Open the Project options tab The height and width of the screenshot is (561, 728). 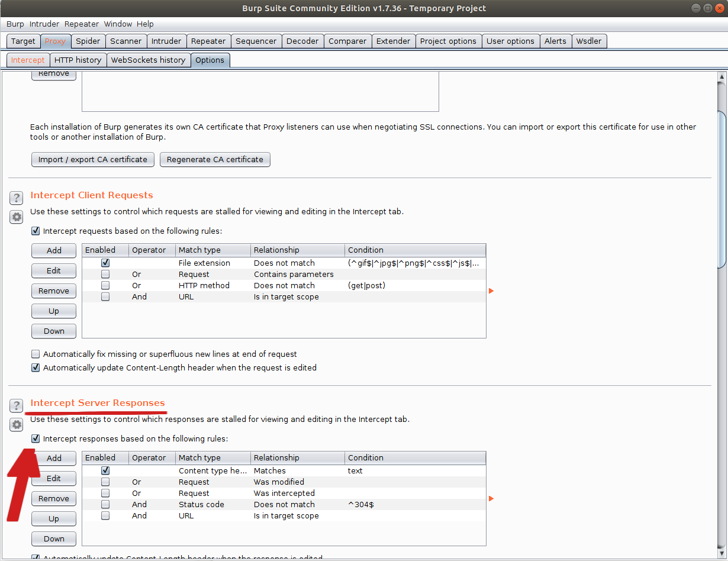click(x=448, y=41)
